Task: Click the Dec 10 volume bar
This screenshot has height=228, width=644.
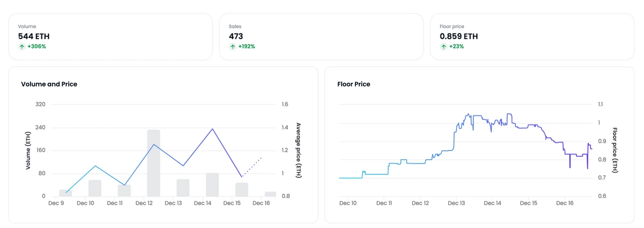Action: pyautogui.click(x=95, y=188)
